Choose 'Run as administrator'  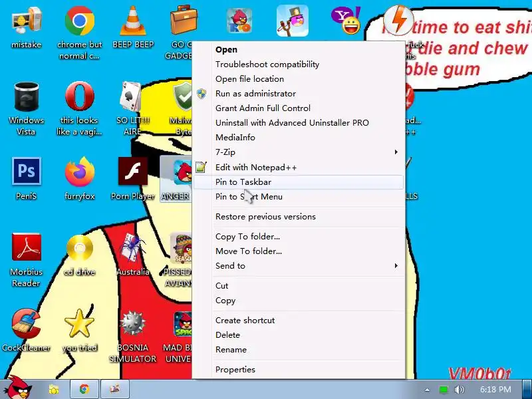pyautogui.click(x=299, y=93)
